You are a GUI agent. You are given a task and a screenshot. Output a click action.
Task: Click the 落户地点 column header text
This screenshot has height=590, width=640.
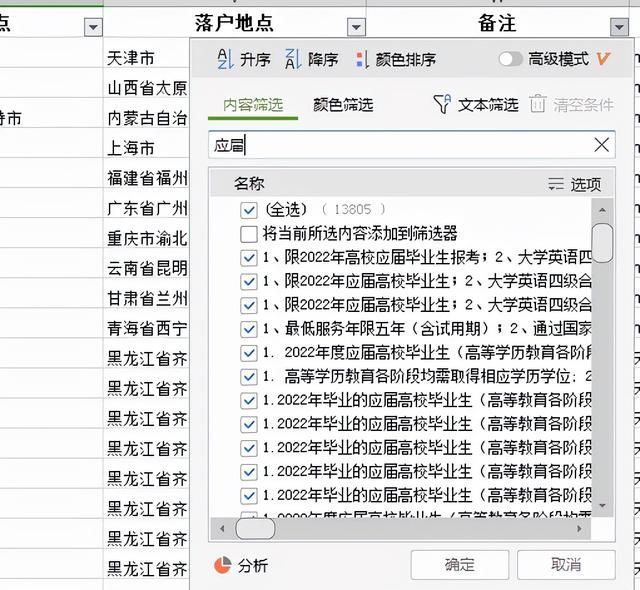click(233, 22)
